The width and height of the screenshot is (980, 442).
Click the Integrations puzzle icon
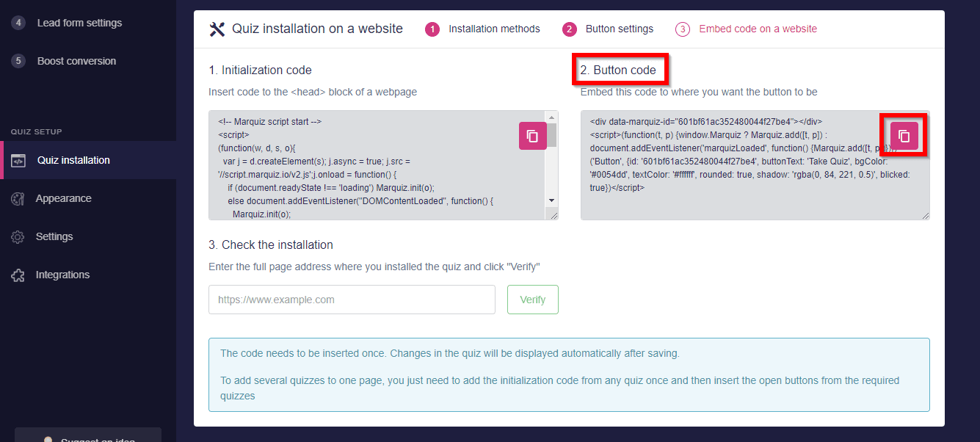(18, 275)
